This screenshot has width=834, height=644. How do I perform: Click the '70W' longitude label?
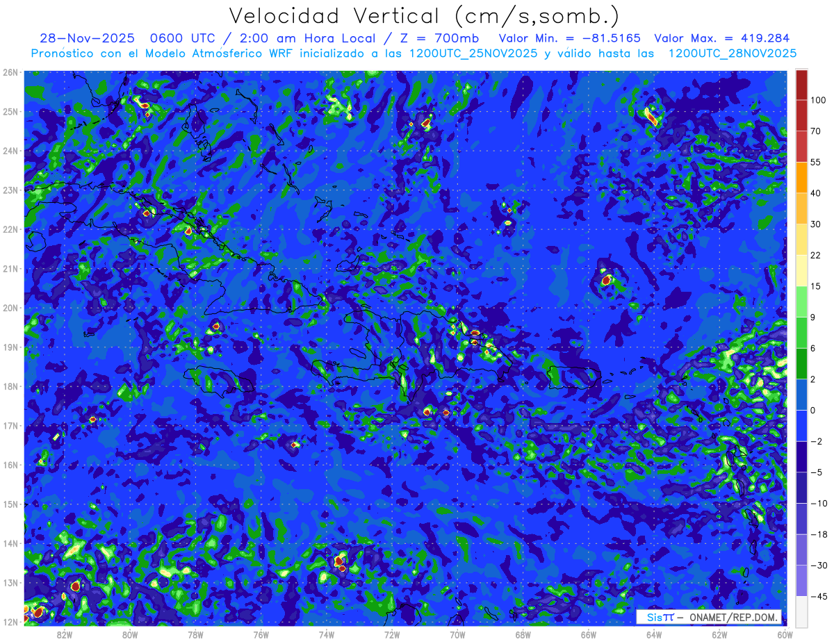point(457,635)
